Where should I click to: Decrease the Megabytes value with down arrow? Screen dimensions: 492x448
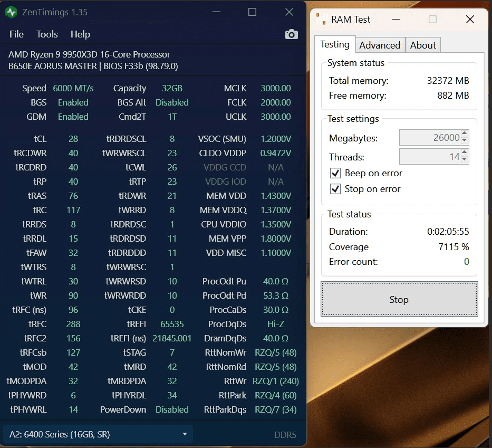tap(465, 141)
